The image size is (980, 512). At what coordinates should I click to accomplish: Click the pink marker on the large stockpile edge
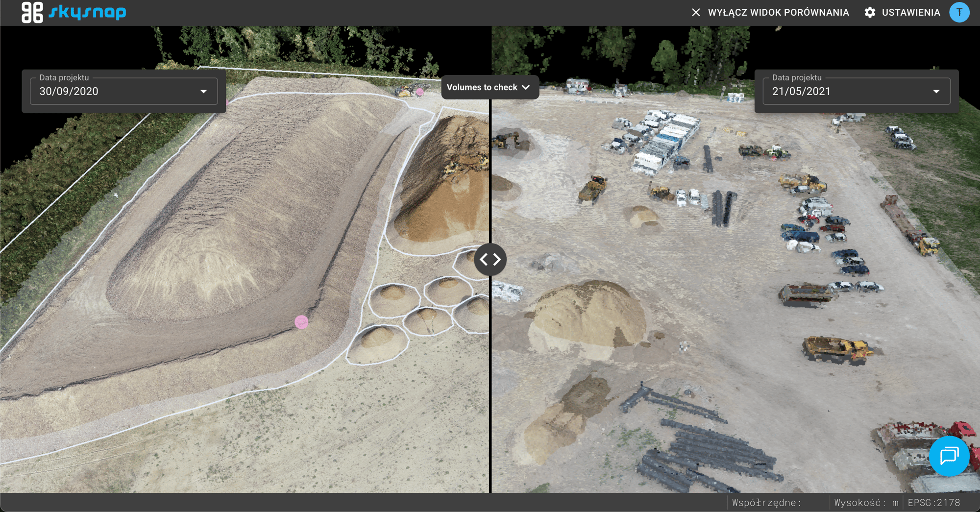(x=301, y=322)
